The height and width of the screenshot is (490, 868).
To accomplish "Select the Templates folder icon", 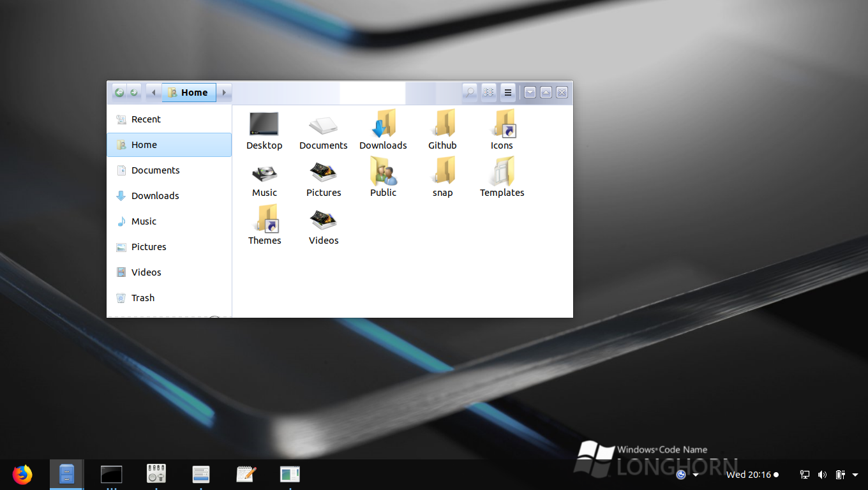I will point(502,171).
